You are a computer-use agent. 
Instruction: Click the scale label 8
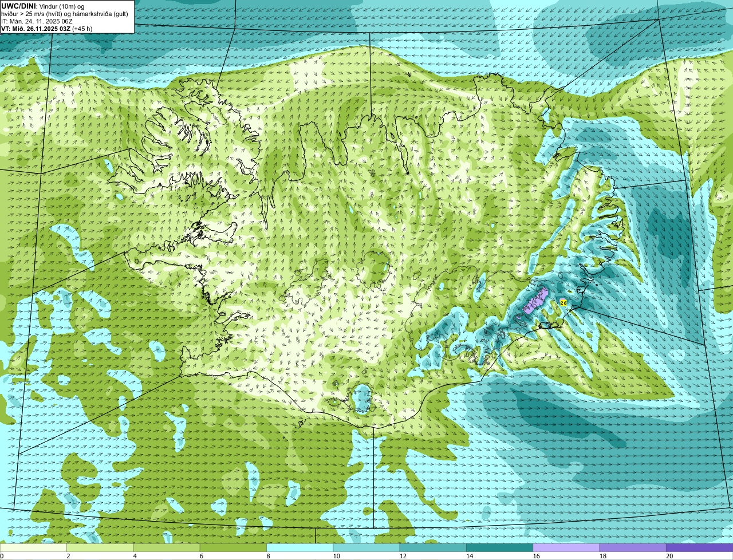(268, 556)
